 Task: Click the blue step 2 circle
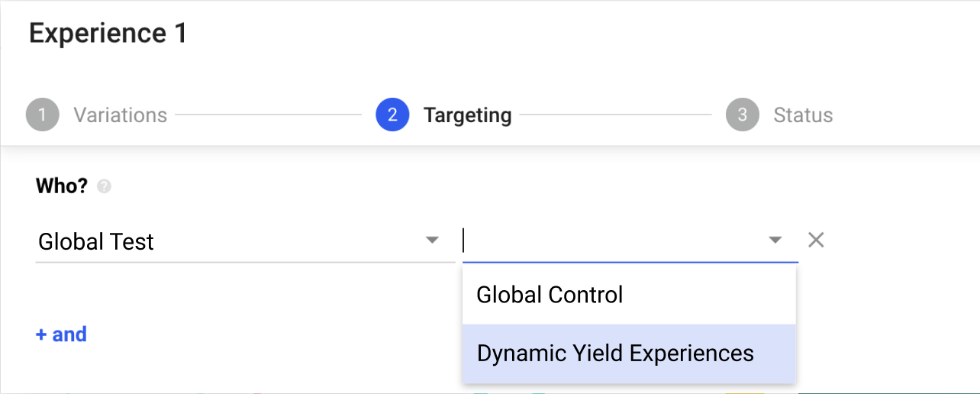click(x=392, y=115)
